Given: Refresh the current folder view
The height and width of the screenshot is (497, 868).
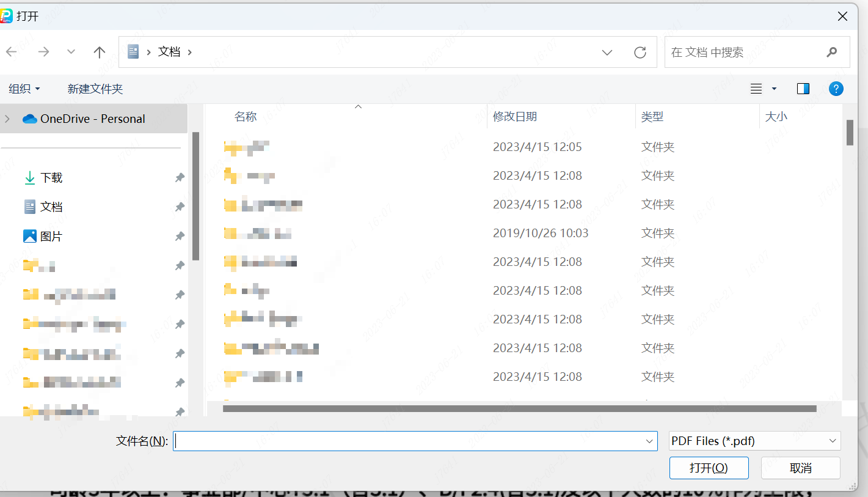Looking at the screenshot, I should coord(640,52).
